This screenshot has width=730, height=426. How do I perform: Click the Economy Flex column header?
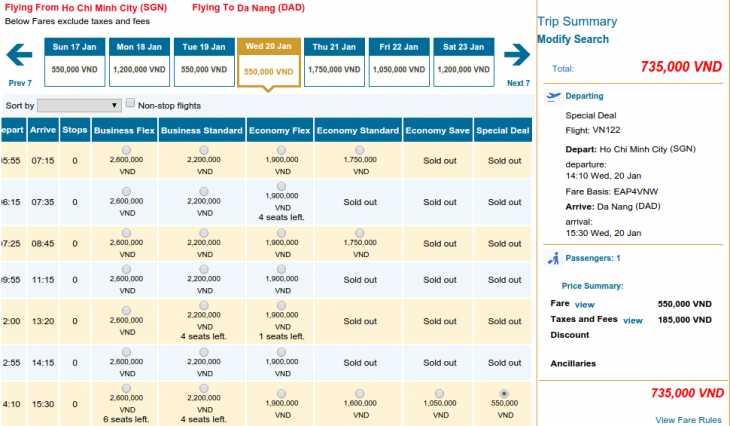280,131
